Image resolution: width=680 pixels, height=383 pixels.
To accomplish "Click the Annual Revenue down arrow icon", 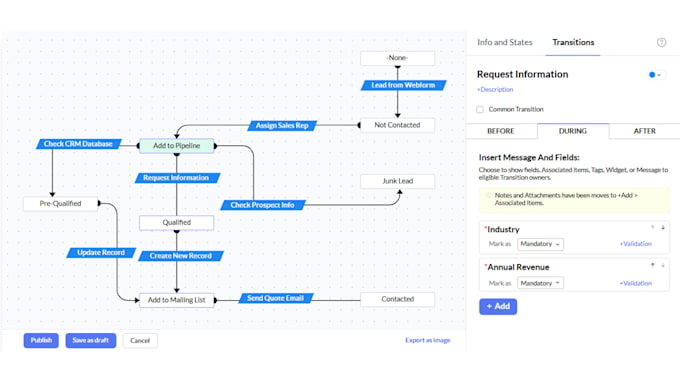I will coord(663,265).
